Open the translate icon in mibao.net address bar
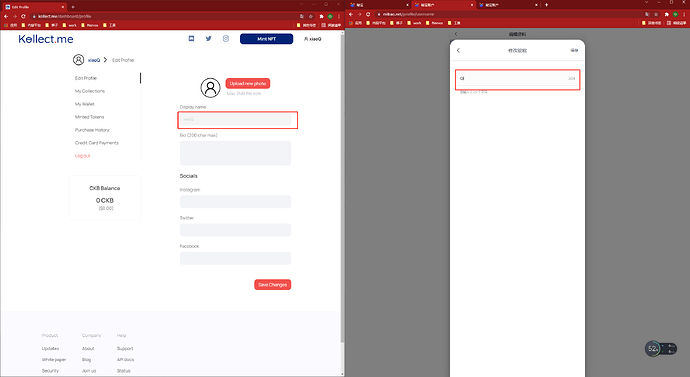Screen dimensions: 690x377 click(x=647, y=14)
